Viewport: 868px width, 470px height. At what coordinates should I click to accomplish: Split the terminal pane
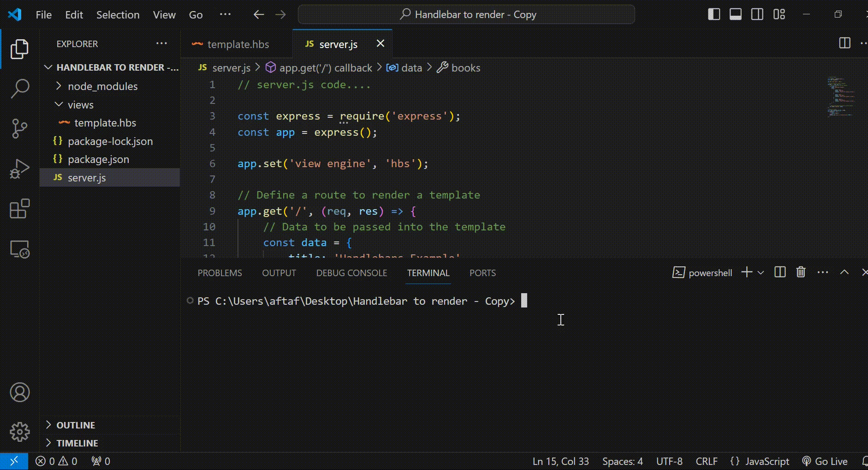click(x=780, y=272)
